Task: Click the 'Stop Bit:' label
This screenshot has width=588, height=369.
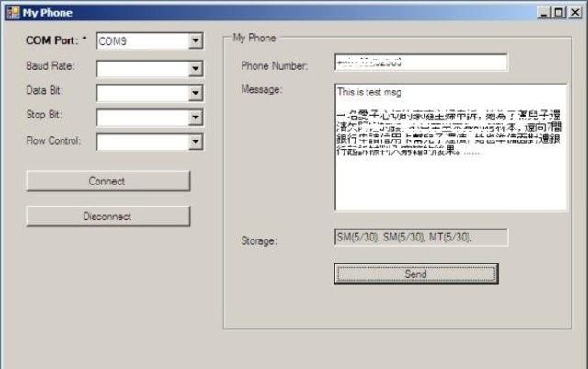Action: [x=44, y=114]
